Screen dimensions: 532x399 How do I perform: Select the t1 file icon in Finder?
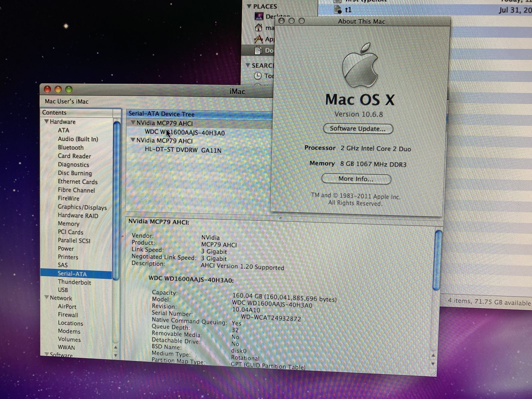coord(338,10)
